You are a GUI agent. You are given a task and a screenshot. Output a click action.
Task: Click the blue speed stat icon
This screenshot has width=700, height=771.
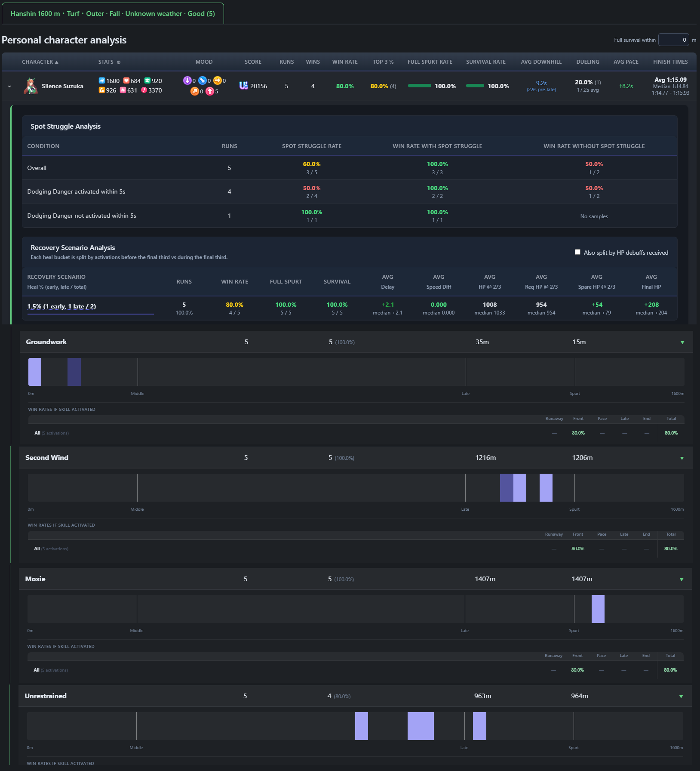tap(102, 80)
